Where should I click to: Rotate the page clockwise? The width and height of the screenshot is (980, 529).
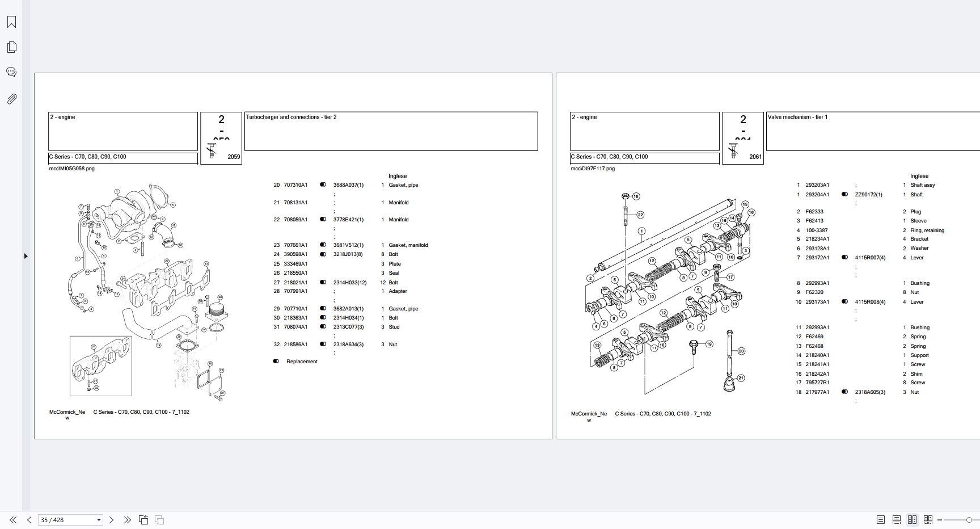[x=158, y=519]
